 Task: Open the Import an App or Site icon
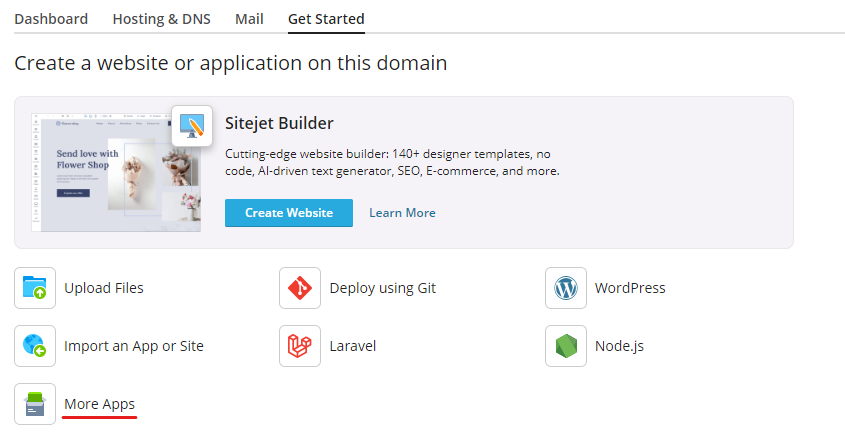[35, 346]
